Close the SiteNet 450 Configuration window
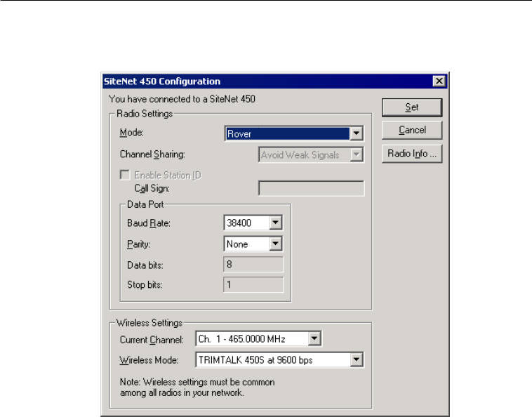The width and height of the screenshot is (532, 417). click(439, 81)
